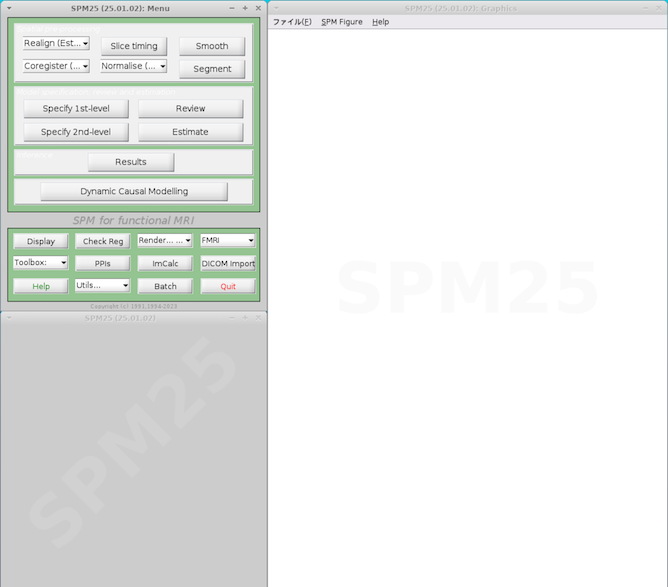Click the Estimate button

[x=190, y=132]
